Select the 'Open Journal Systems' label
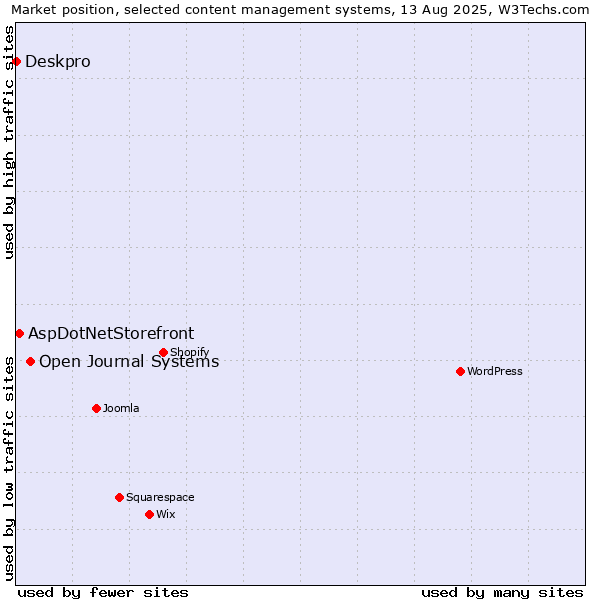The image size is (600, 600). [129, 362]
